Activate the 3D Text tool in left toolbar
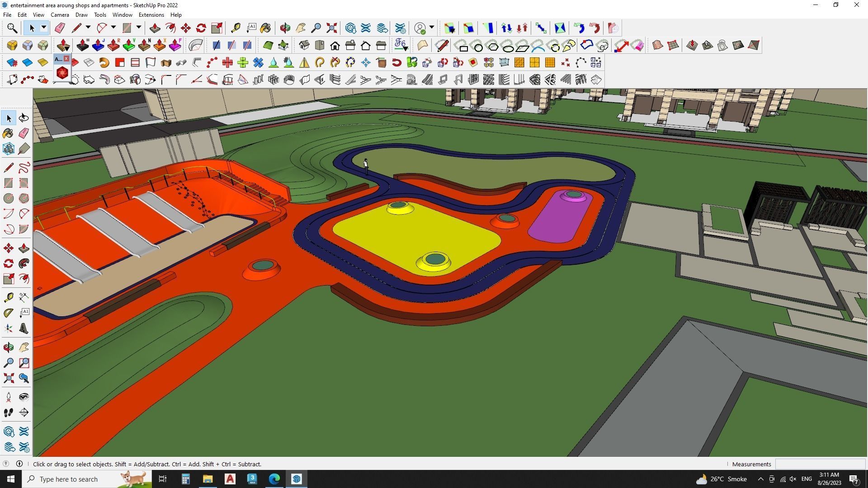Screen dimensions: 868x488 24,328
